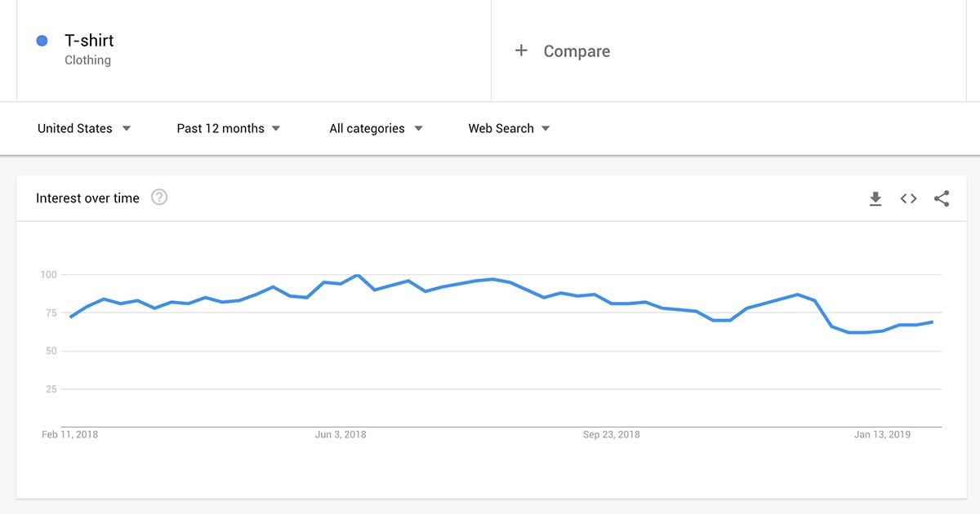Click the Jan 13, 2019 axis label
The height and width of the screenshot is (514, 980).
[x=882, y=435]
